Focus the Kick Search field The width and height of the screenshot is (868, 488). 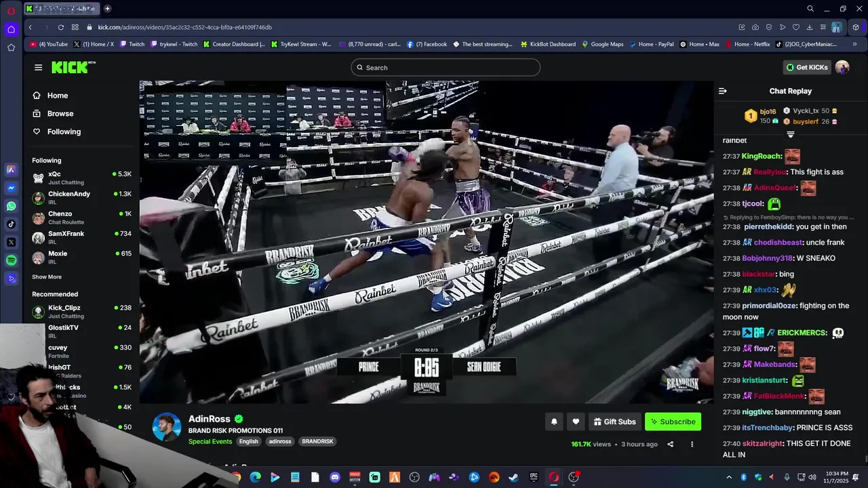(x=446, y=68)
